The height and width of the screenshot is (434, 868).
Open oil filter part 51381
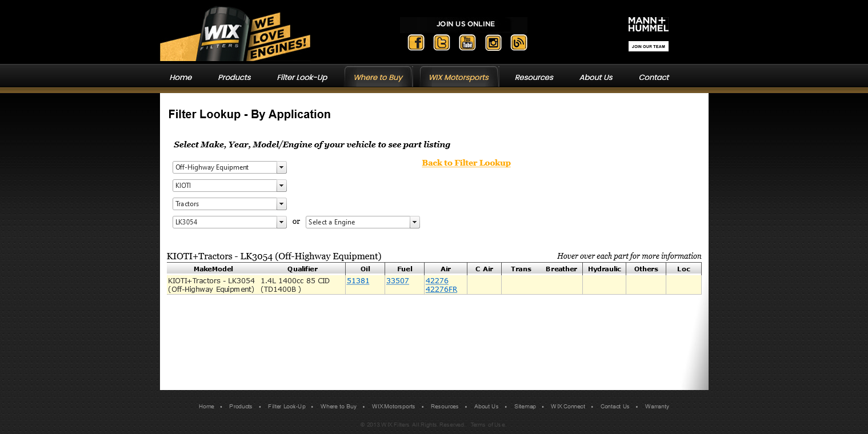(358, 281)
